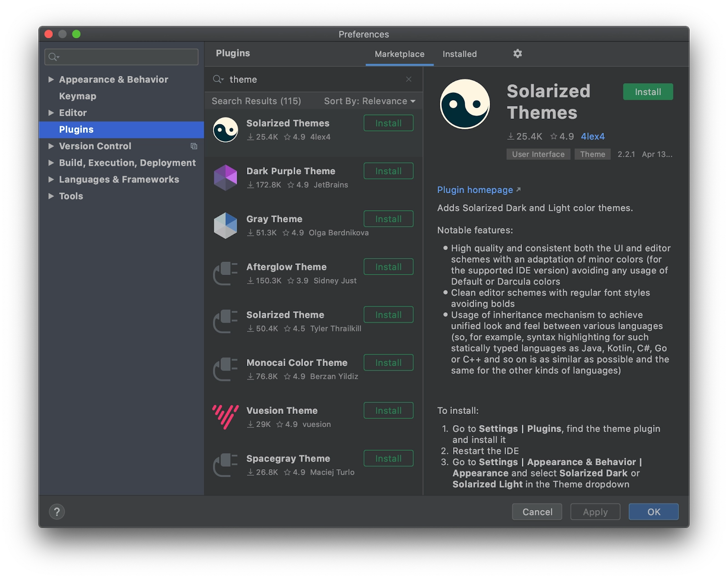Click the Apply button
Image resolution: width=728 pixels, height=579 pixels.
[x=595, y=512]
